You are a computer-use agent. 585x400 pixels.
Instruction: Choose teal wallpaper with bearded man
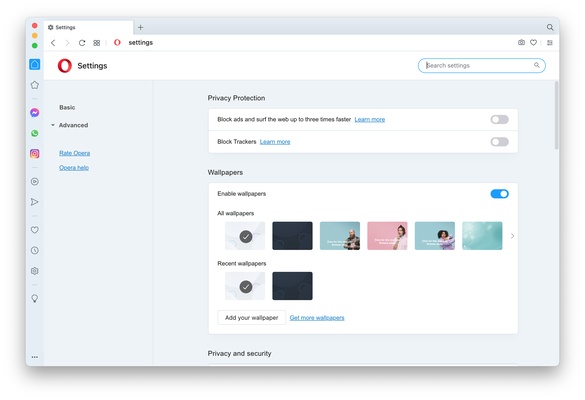tap(340, 236)
